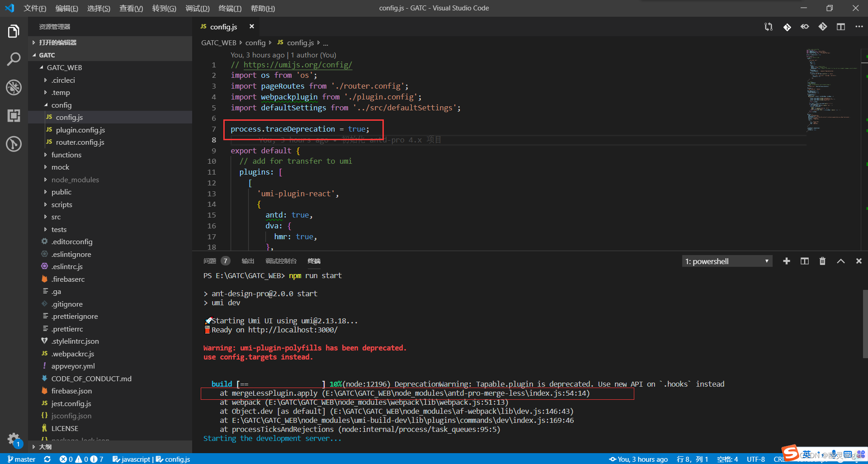Open the Explorer view in activity bar
This screenshot has width=868, height=464.
14,32
